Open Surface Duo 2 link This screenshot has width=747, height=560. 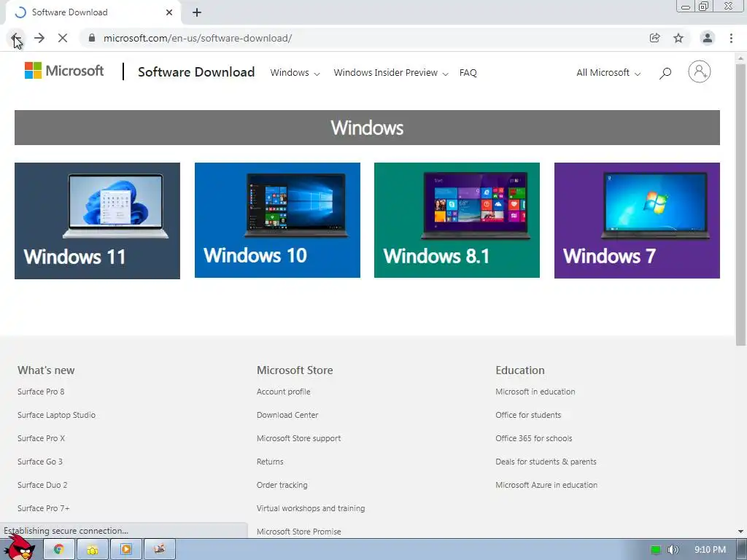[x=42, y=485]
